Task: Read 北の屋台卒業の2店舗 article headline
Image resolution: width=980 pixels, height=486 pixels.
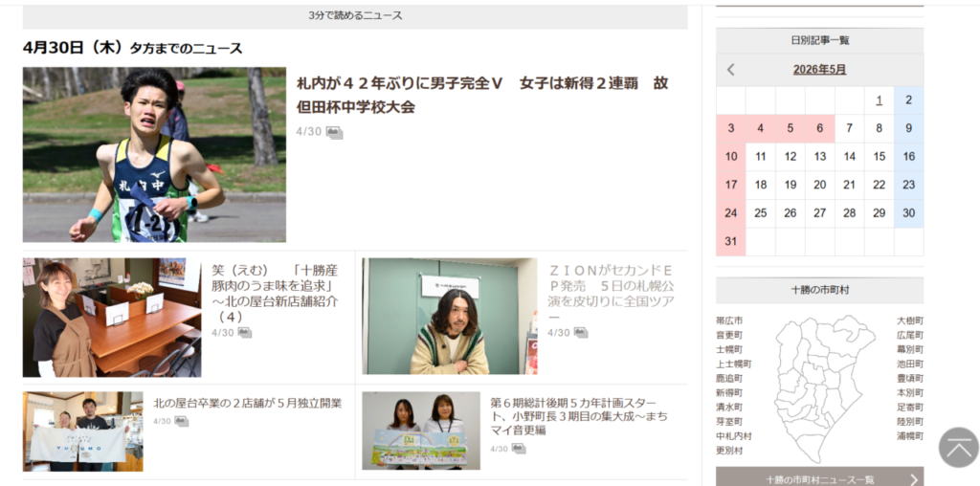Action: pyautogui.click(x=248, y=404)
